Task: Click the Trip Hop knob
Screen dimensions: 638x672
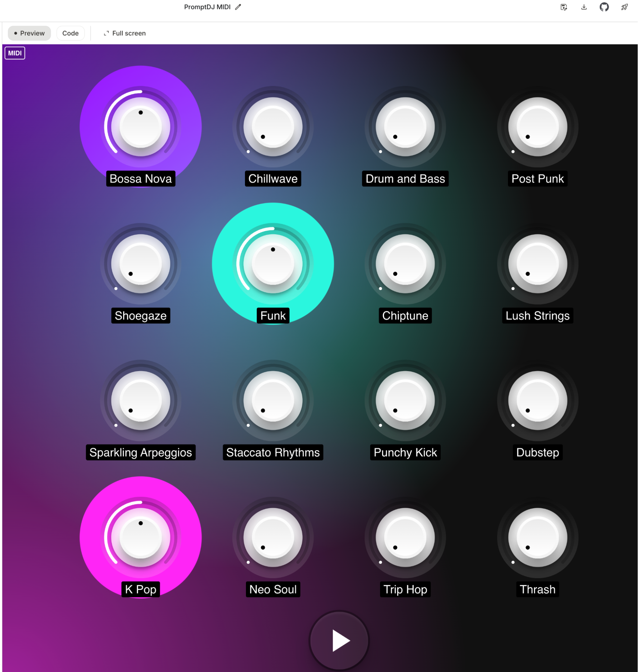Action: click(405, 537)
